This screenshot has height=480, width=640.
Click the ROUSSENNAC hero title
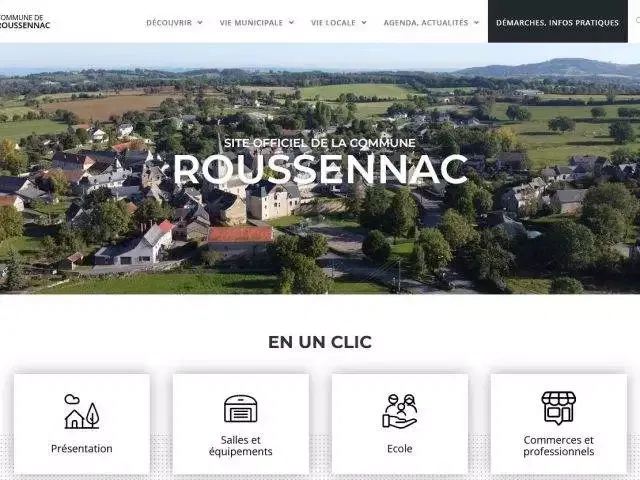pos(320,169)
